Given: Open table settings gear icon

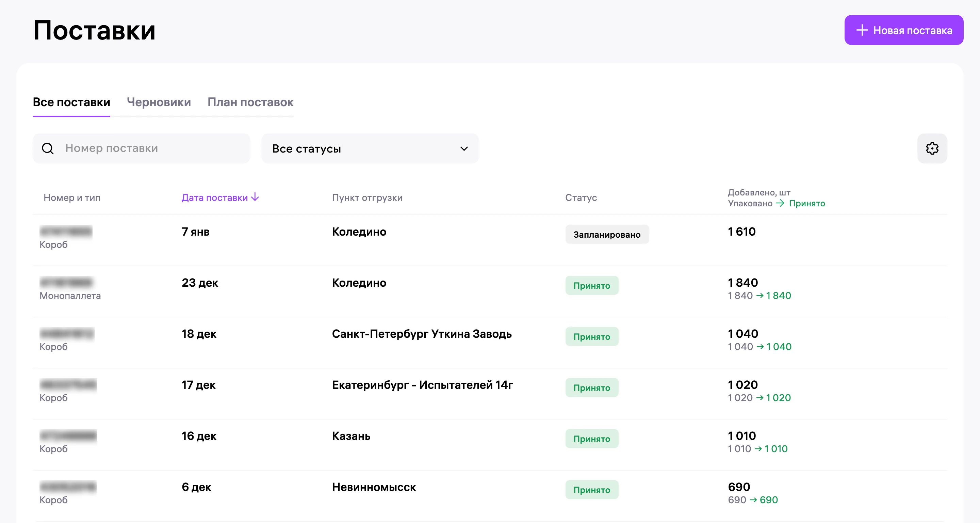Looking at the screenshot, I should click(x=932, y=148).
